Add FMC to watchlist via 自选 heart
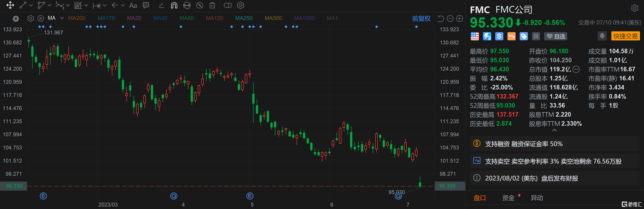The height and width of the screenshot is (209, 644). pos(555,36)
